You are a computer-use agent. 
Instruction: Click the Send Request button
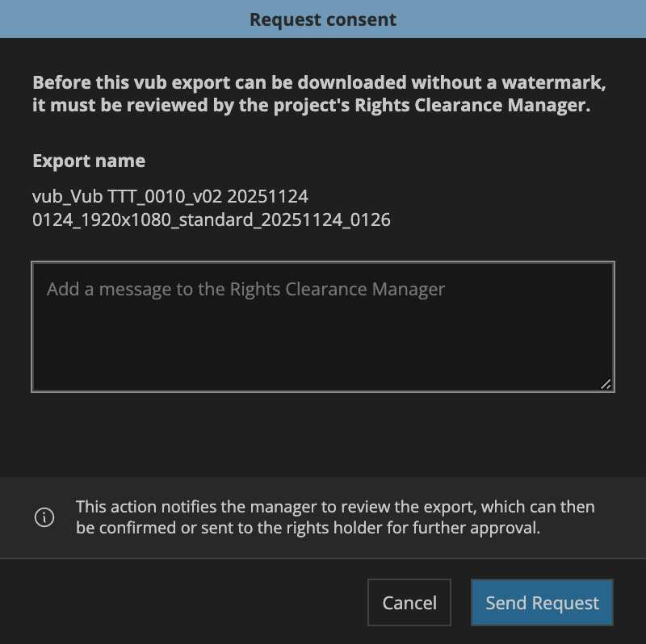542,602
